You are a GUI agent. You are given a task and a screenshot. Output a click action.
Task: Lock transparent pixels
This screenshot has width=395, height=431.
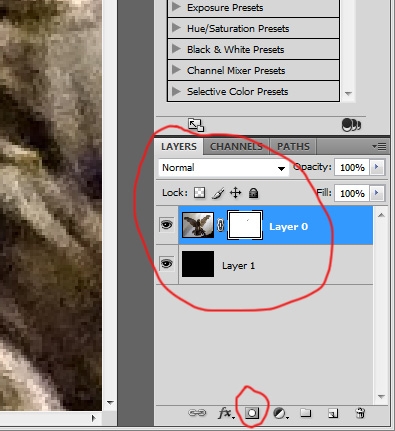tap(199, 193)
